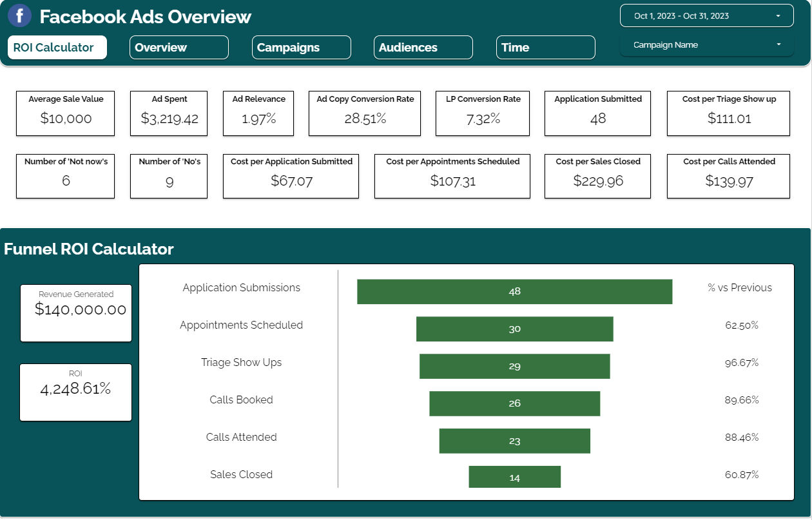812x520 pixels.
Task: Open the date range dropdown
Action: 707,15
